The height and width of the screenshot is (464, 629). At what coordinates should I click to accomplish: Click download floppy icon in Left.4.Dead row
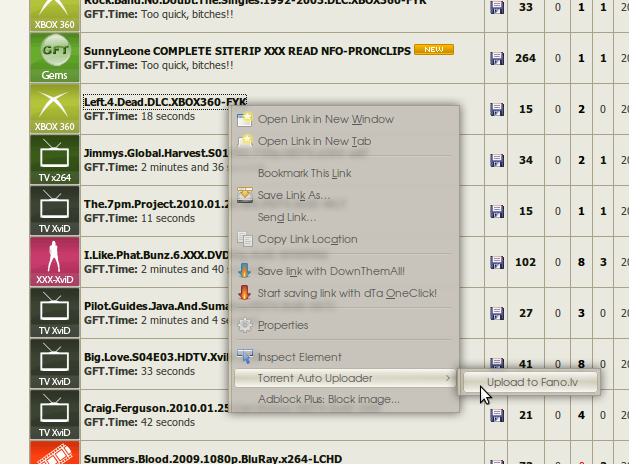pos(497,109)
